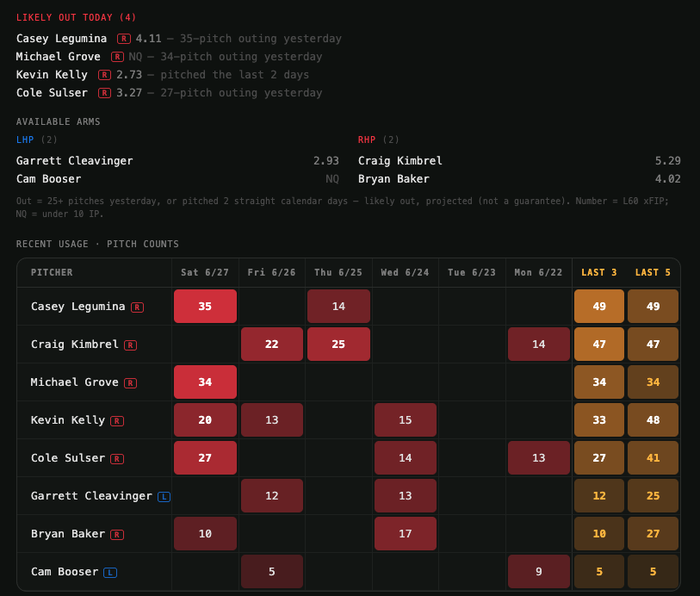Click Michael Grove's 34-pitch Saturday cell
The image size is (700, 596).
pos(206,382)
